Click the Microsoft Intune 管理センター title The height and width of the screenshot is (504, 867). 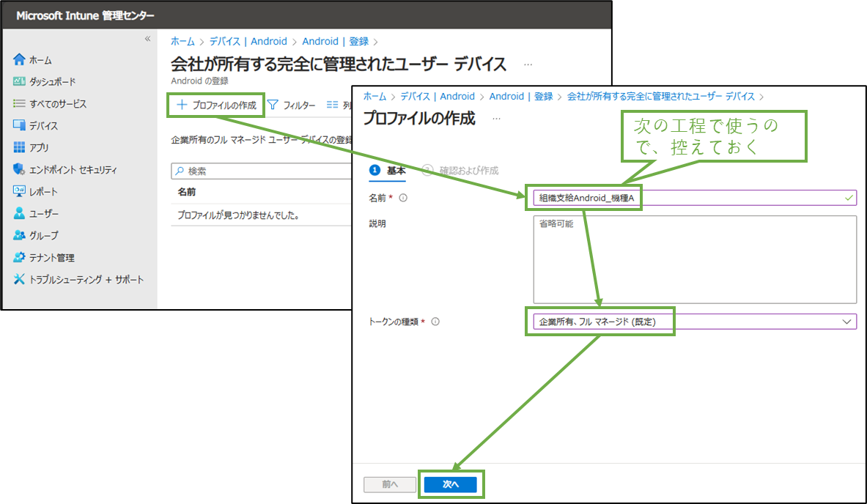point(85,15)
